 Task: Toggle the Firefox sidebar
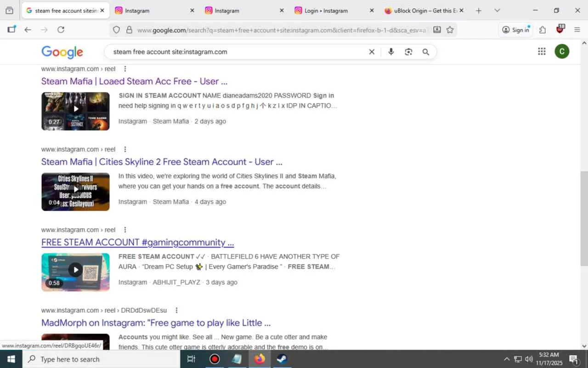click(11, 30)
